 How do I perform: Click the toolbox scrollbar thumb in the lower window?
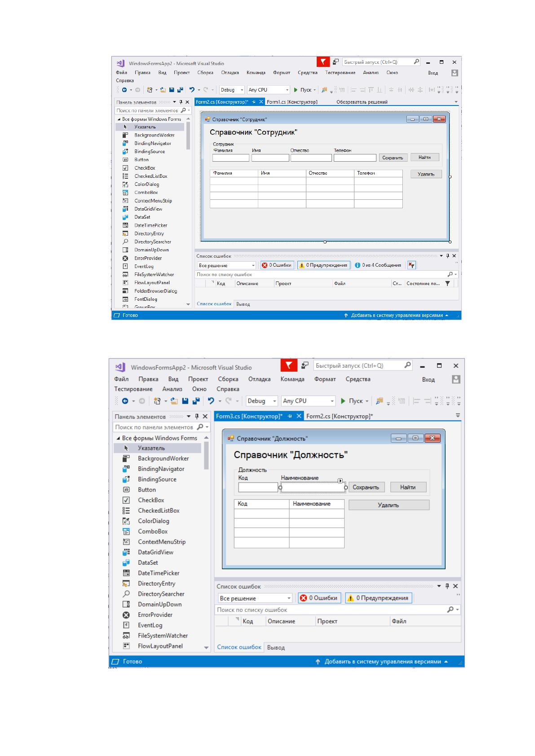click(207, 455)
